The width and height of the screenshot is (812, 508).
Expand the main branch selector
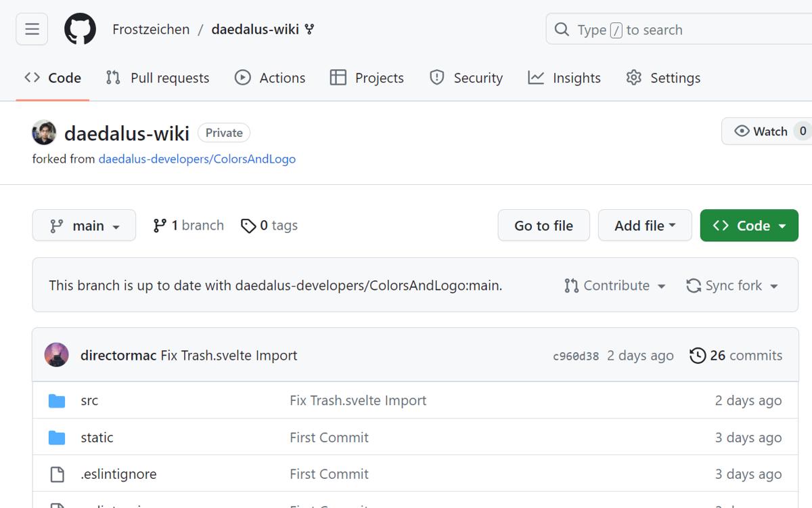[x=84, y=226]
